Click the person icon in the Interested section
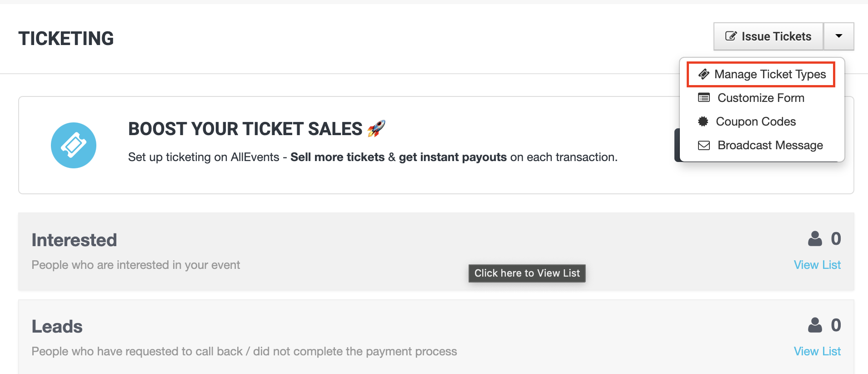Image resolution: width=868 pixels, height=374 pixels. pyautogui.click(x=815, y=238)
